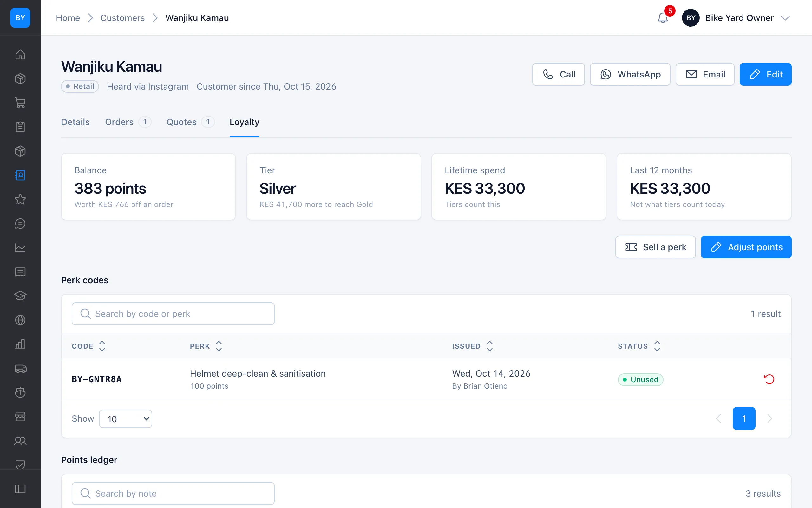
Task: Open the globe icon in the sidebar
Action: (20, 320)
